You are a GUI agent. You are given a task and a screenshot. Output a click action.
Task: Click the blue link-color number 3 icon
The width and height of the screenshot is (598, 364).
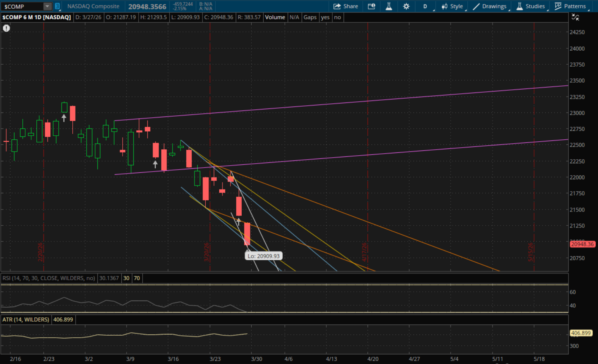point(57,6)
